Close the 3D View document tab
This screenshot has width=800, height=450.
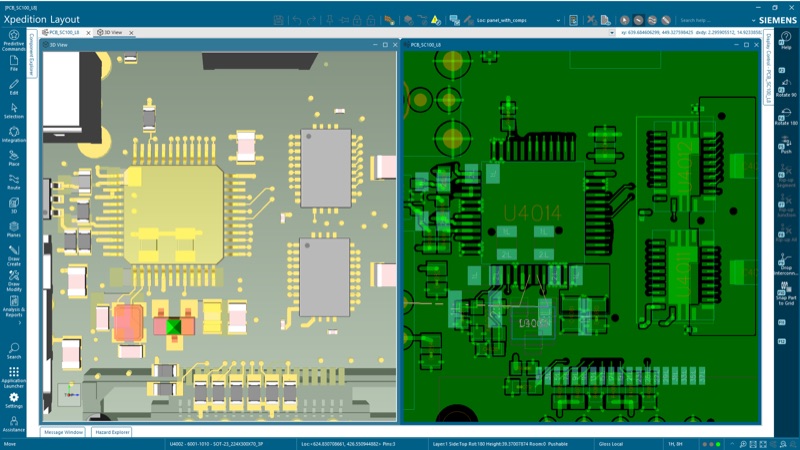[x=131, y=33]
